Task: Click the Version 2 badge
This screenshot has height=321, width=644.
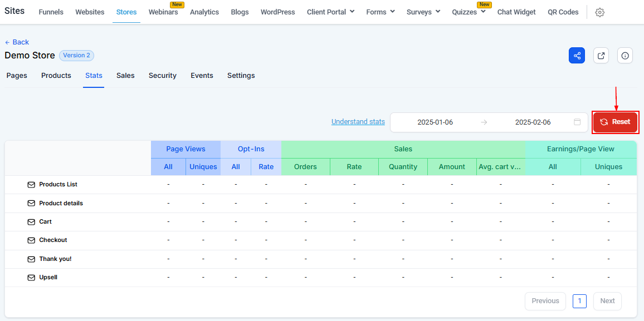Action: tap(77, 55)
